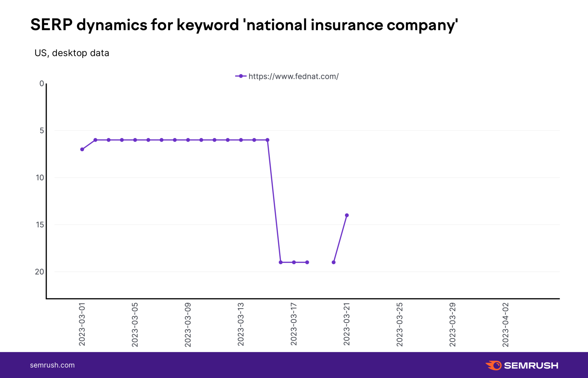Select the 2023-03-29 date label

click(453, 324)
